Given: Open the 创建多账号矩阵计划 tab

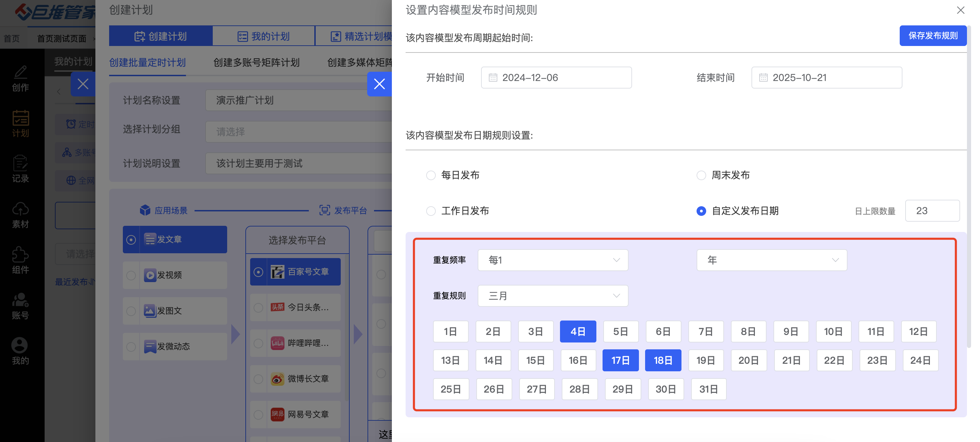Looking at the screenshot, I should point(256,62).
